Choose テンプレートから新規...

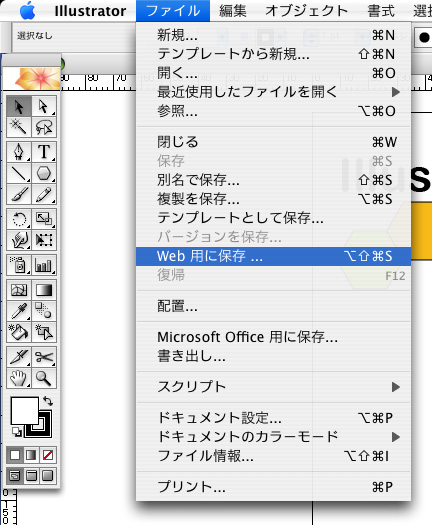point(273,54)
